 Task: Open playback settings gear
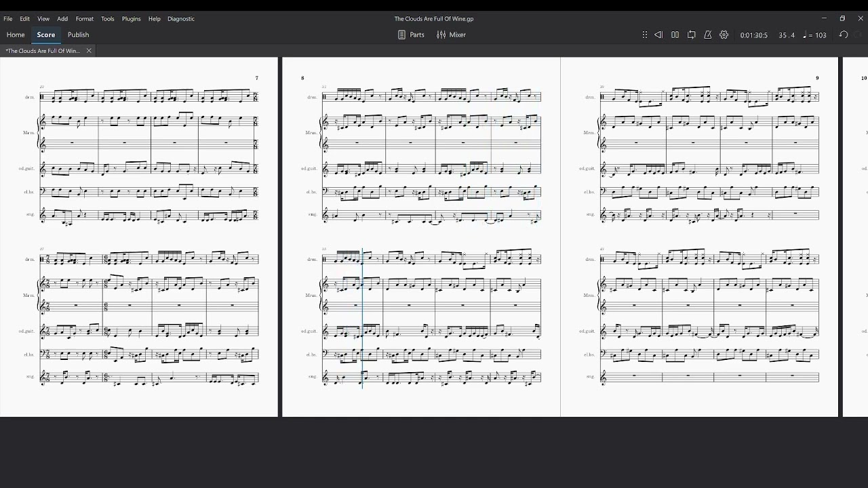click(x=724, y=35)
